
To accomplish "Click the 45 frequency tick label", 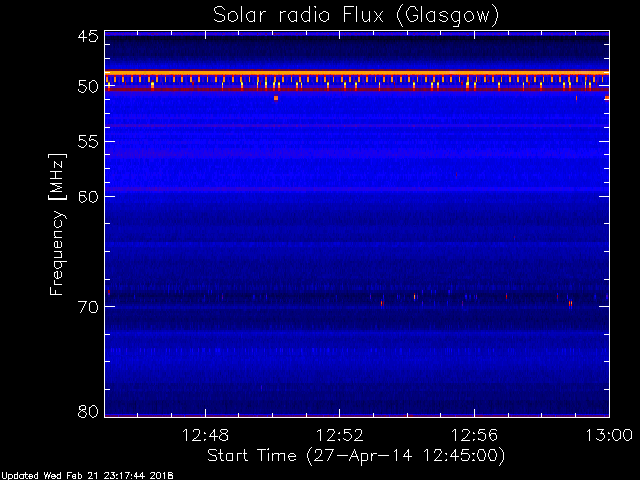I will coord(88,37).
